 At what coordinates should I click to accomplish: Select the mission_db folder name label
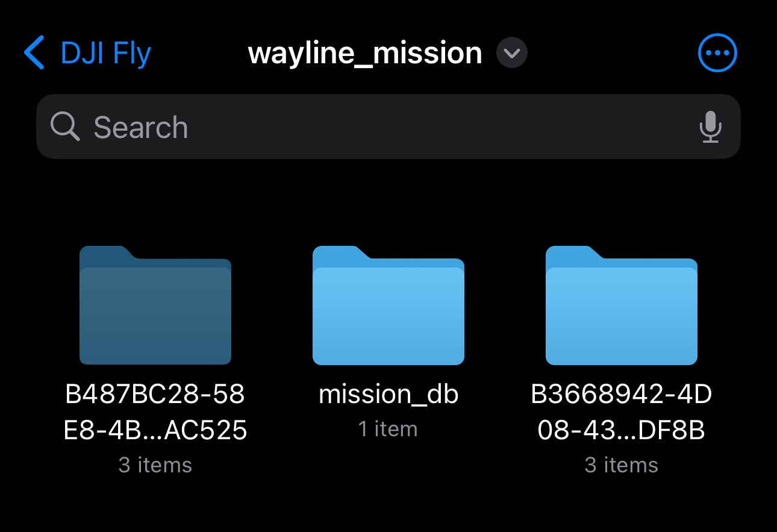click(x=388, y=395)
